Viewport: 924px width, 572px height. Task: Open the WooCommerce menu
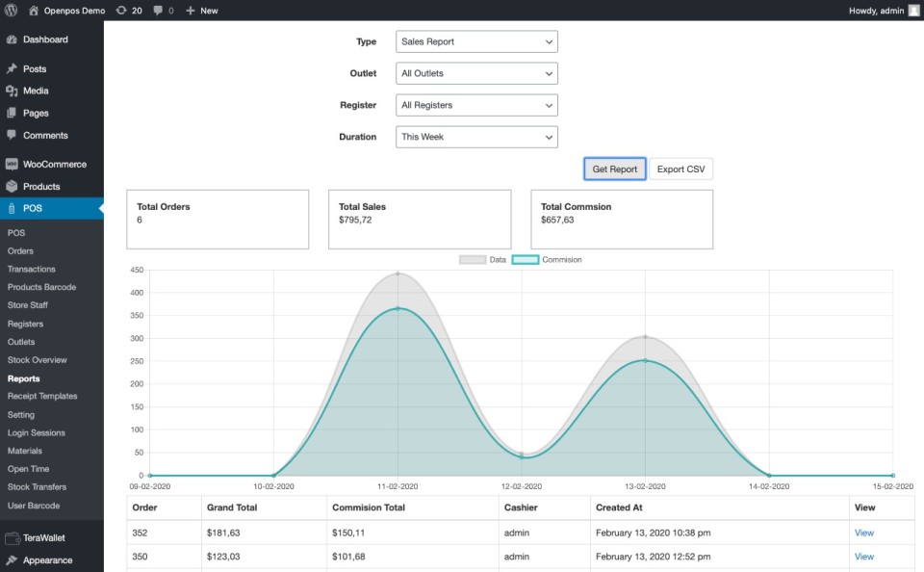coord(54,165)
